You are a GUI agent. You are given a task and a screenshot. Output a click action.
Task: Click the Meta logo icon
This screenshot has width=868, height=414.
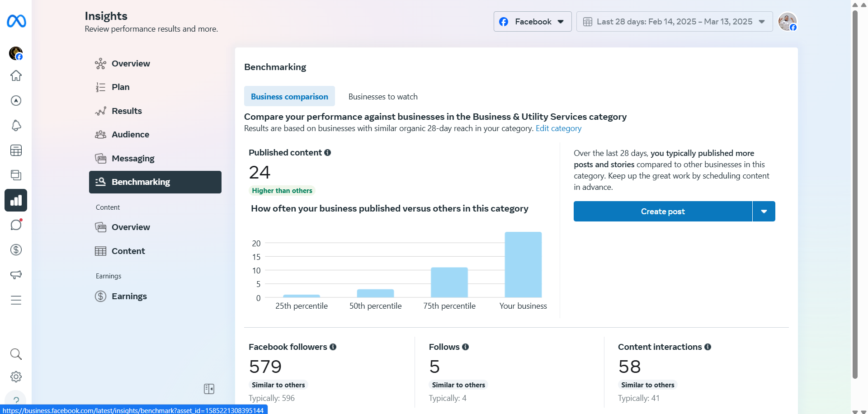coord(16,21)
